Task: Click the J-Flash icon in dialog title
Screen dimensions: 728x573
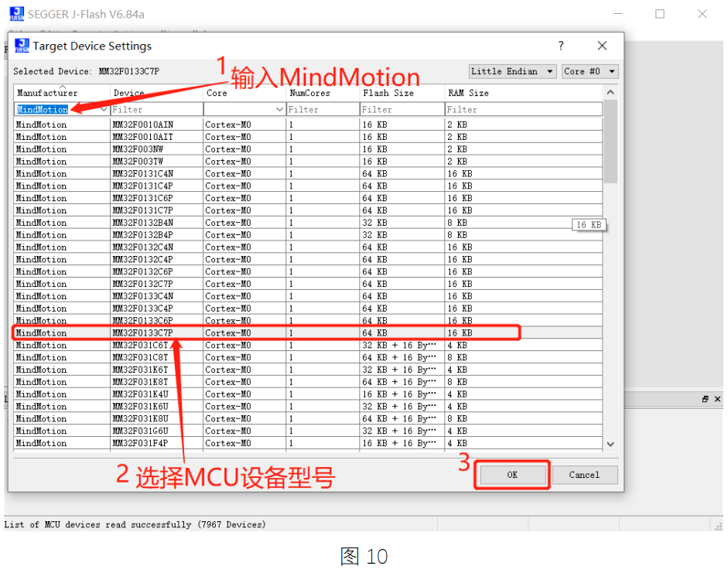Action: (x=22, y=46)
